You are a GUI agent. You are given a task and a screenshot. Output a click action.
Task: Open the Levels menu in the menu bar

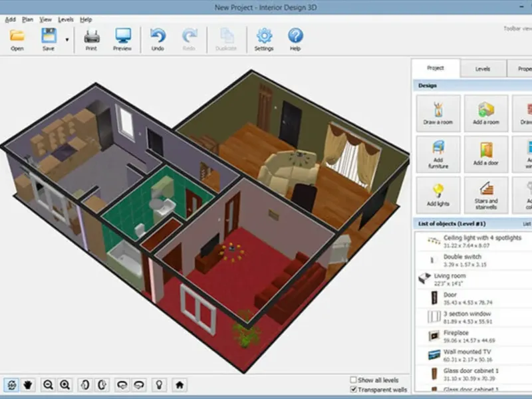(66, 20)
